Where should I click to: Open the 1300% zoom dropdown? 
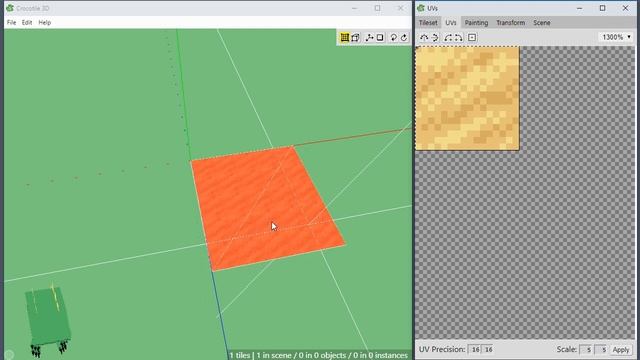pos(616,37)
